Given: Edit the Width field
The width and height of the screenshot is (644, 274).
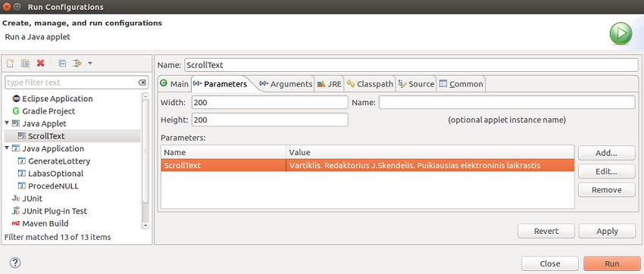Looking at the screenshot, I should pos(270,102).
